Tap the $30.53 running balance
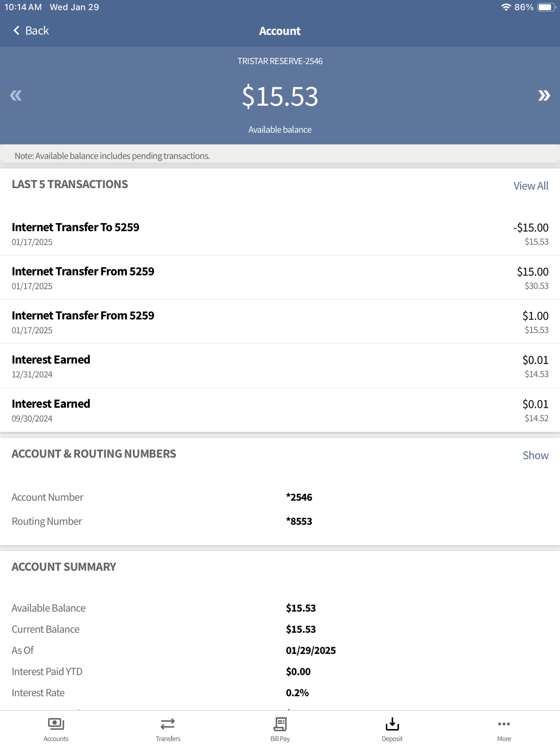Screen dimensions: 560x747 coord(536,286)
